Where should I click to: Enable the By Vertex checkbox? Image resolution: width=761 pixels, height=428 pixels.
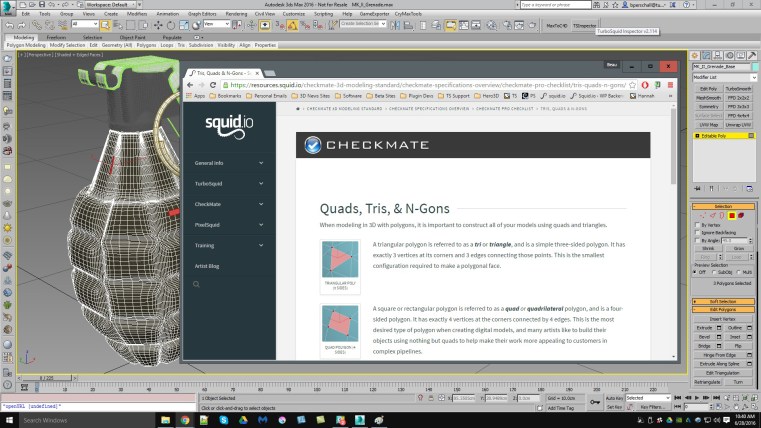(x=697, y=225)
